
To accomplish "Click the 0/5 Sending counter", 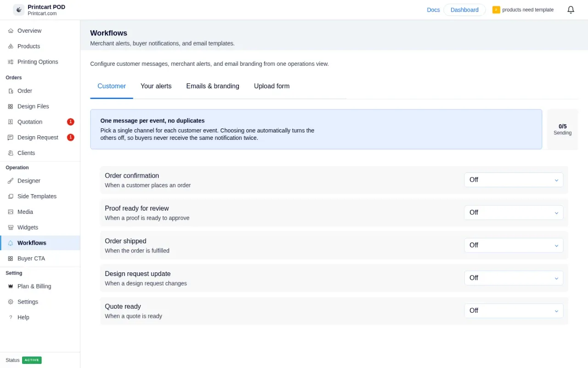I will click(562, 129).
